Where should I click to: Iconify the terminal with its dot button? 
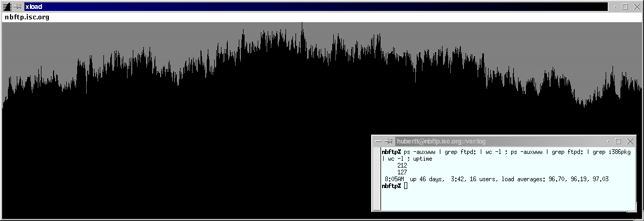pyautogui.click(x=608, y=142)
